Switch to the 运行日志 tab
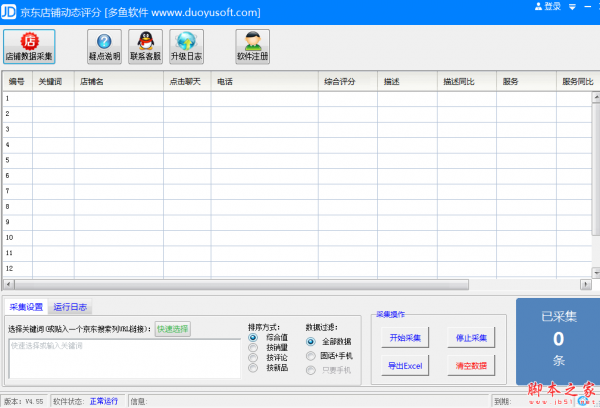Screen dimensions: 600x408 70,307
